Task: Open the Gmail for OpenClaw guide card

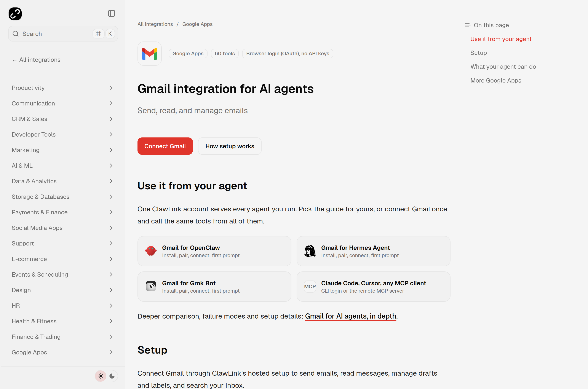Action: tap(214, 251)
